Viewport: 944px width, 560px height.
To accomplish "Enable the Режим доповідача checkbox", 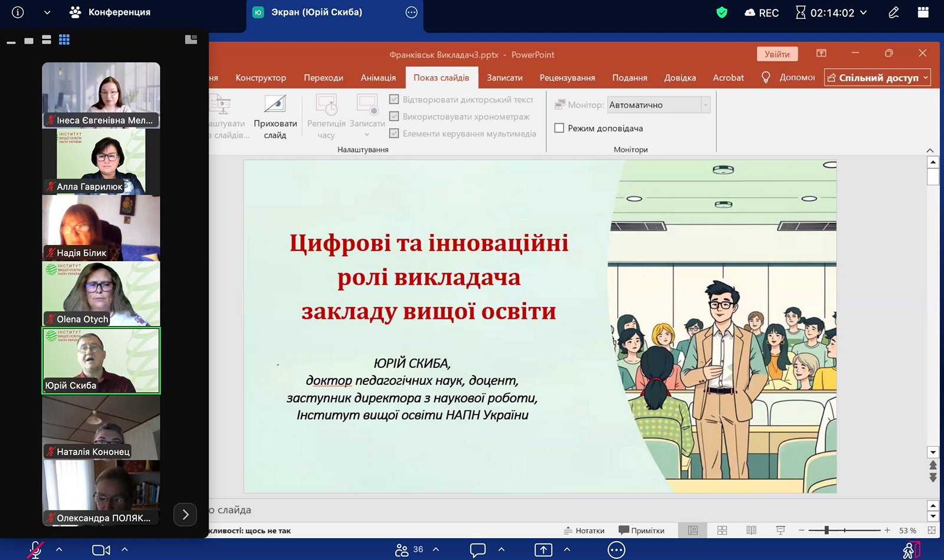I will coord(559,128).
